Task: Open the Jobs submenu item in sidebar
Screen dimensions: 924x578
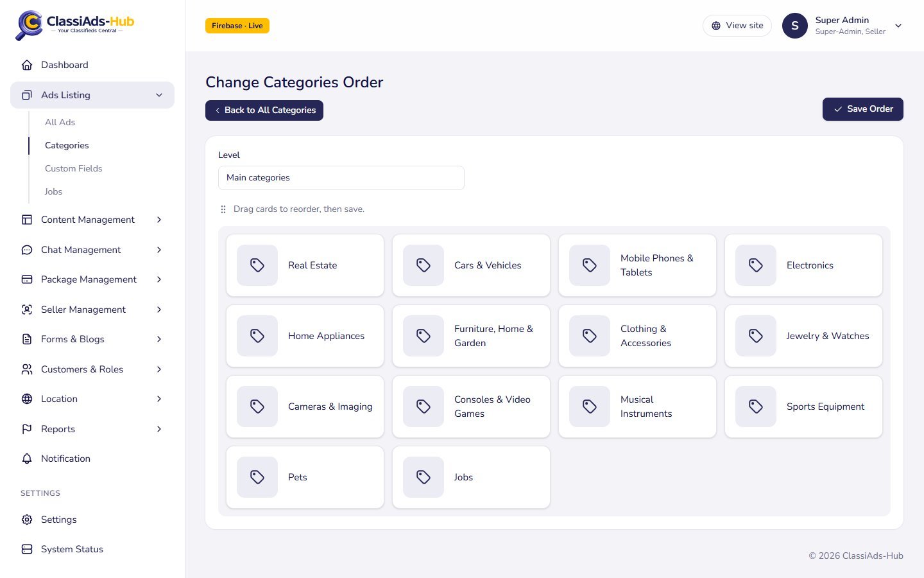Action: pyautogui.click(x=53, y=191)
